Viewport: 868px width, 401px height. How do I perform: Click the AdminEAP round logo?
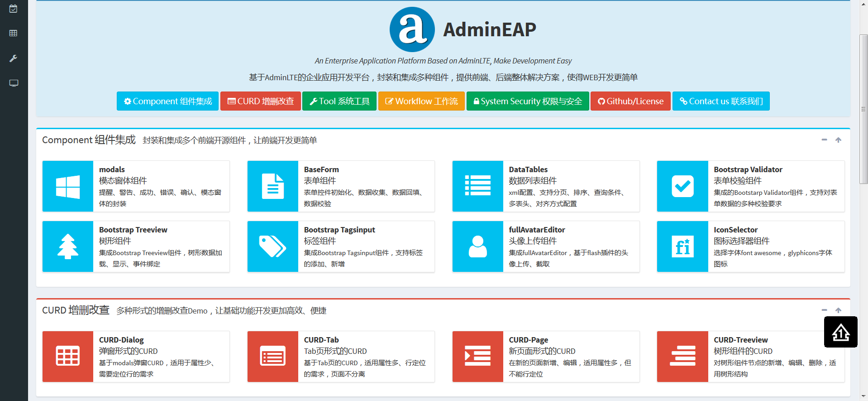[x=412, y=29]
